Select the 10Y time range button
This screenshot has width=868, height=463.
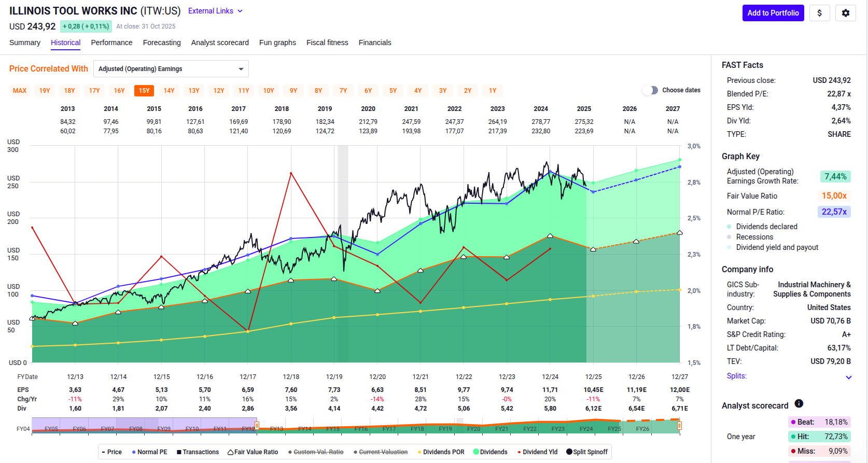[x=269, y=91]
